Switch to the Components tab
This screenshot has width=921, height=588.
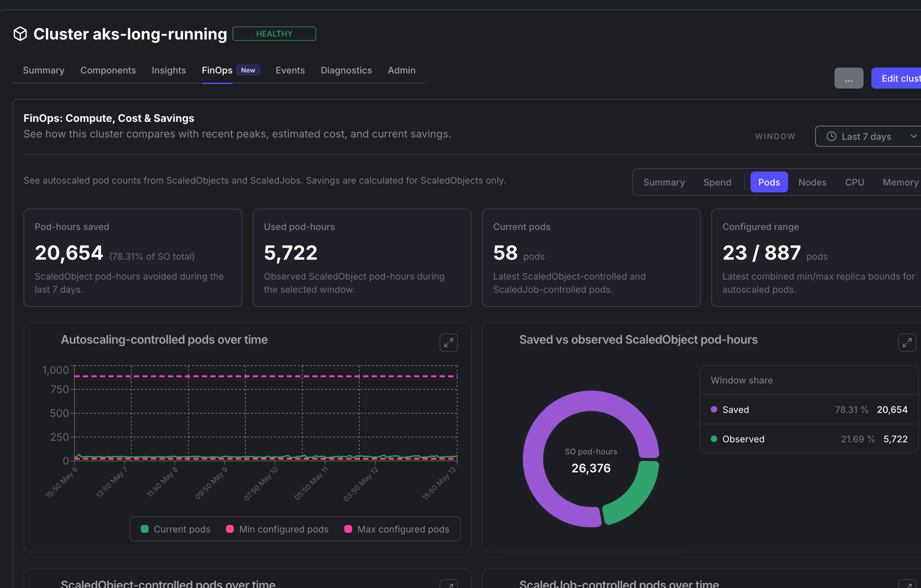pos(108,70)
